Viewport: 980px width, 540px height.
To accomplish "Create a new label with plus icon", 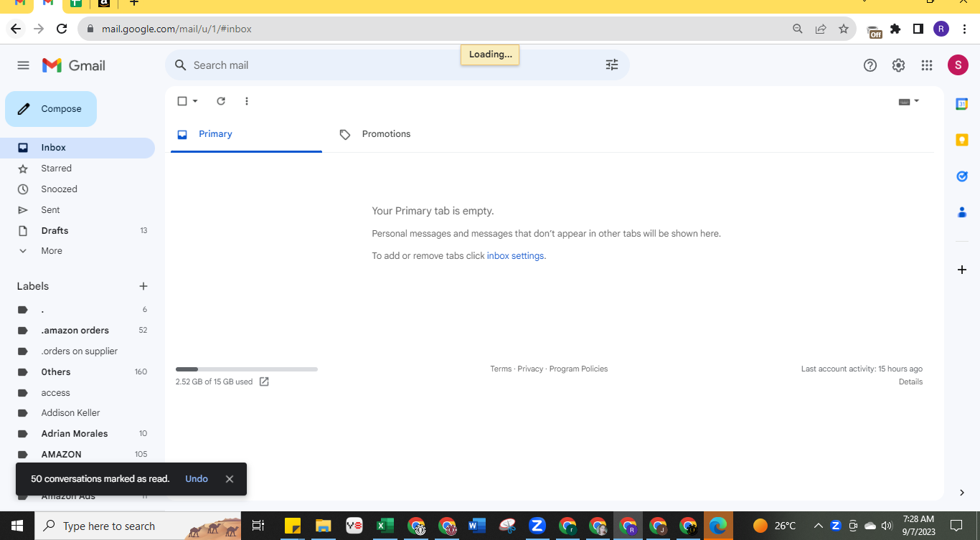I will coord(143,286).
